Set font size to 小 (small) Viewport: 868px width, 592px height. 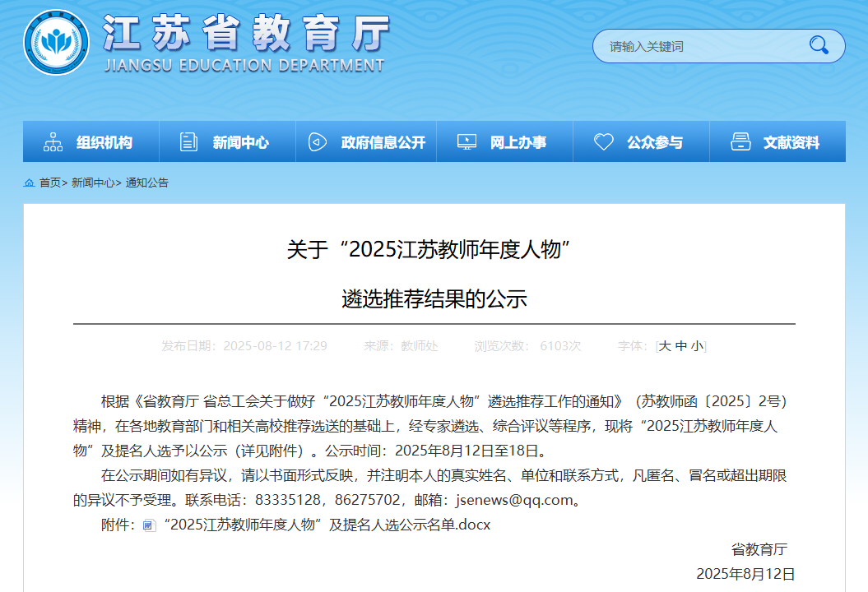(696, 346)
